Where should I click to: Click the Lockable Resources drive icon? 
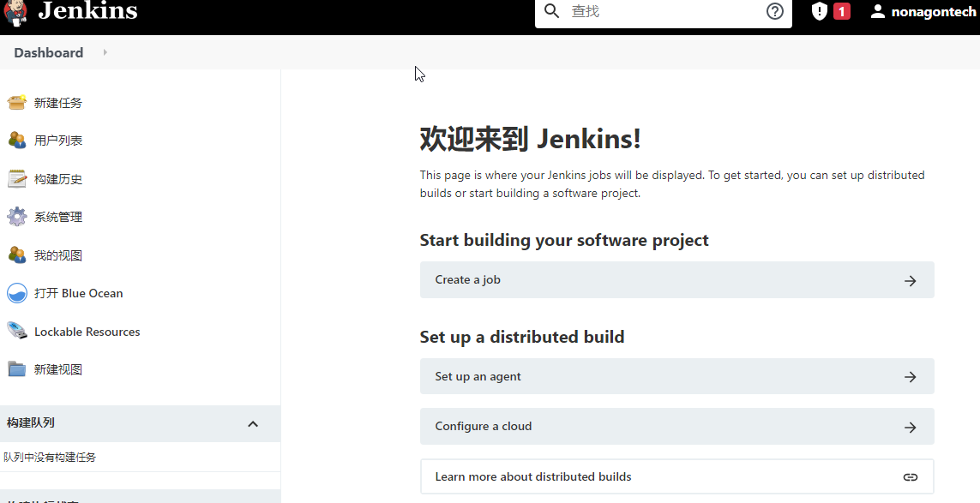point(16,332)
